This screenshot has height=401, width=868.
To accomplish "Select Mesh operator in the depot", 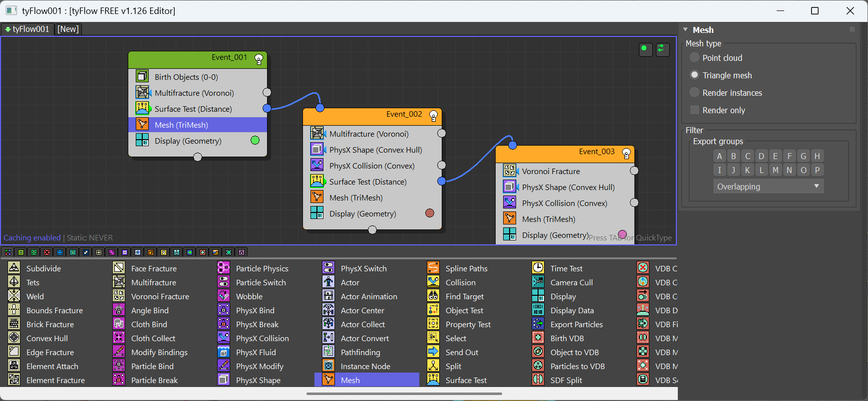I will [x=367, y=380].
